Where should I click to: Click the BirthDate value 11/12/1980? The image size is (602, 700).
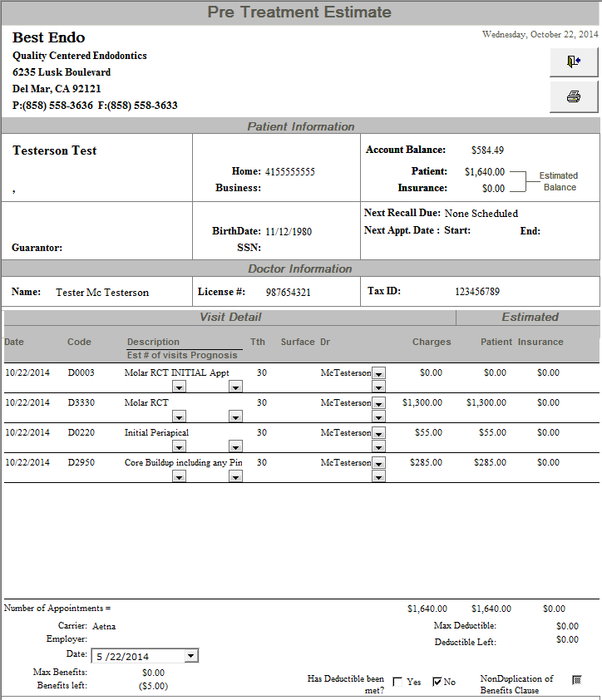[289, 232]
